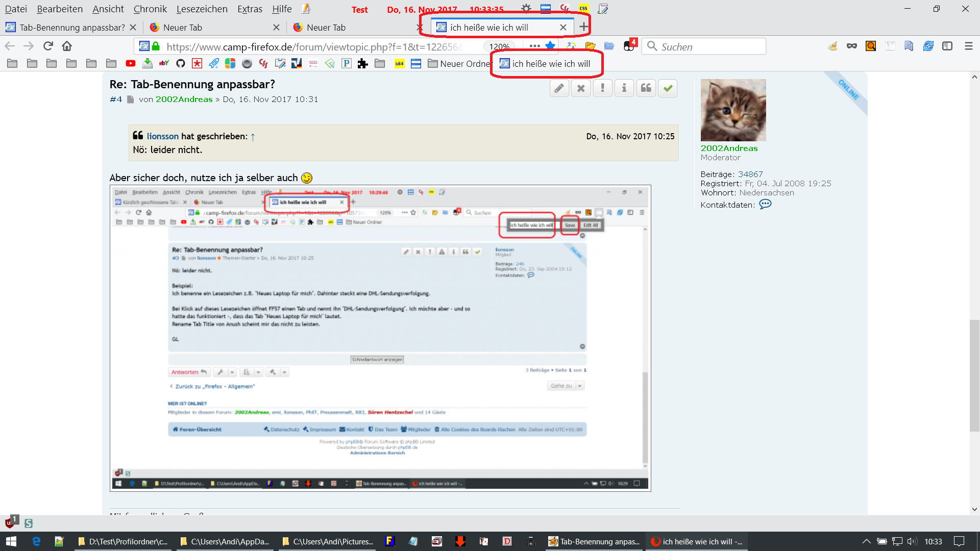980x551 pixels.
Task: Click the reload page icon
Action: tap(48, 46)
